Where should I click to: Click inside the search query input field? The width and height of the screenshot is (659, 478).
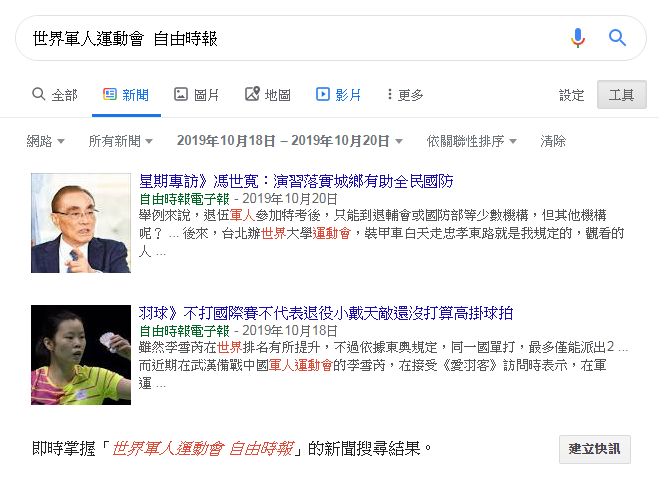point(294,38)
